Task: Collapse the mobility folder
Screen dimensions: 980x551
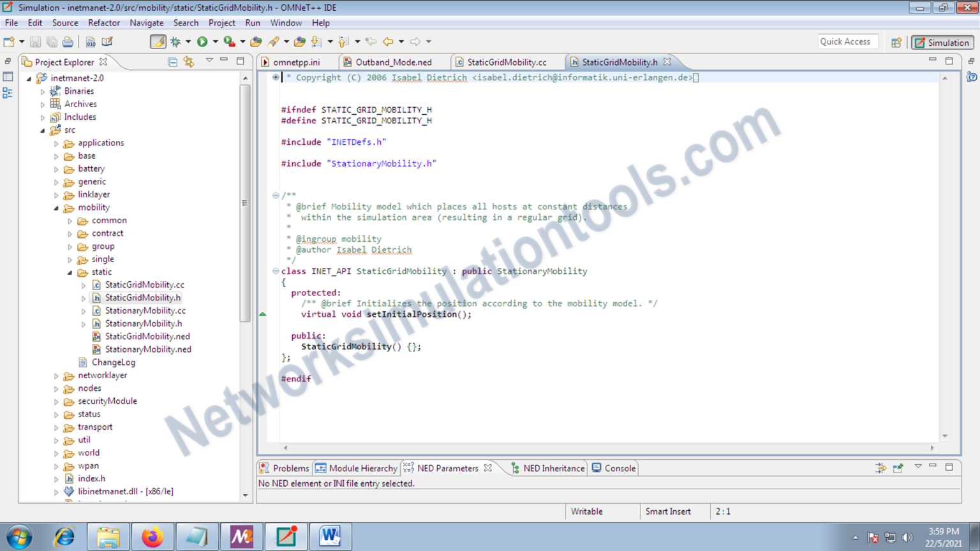Action: (x=56, y=207)
